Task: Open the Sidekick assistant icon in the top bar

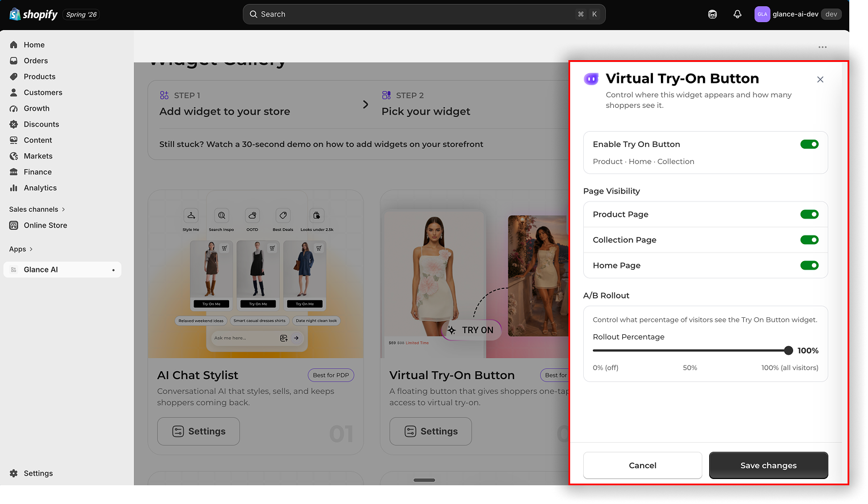Action: point(713,14)
